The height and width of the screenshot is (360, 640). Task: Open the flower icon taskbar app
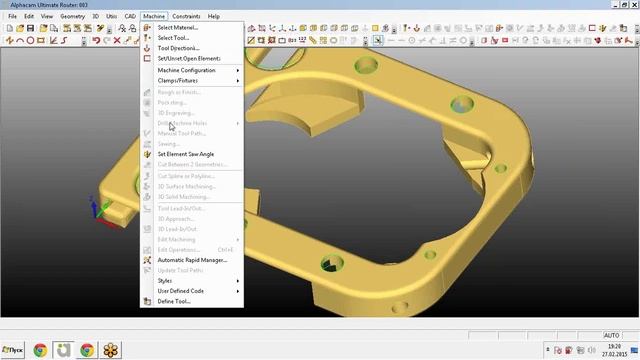point(111,350)
